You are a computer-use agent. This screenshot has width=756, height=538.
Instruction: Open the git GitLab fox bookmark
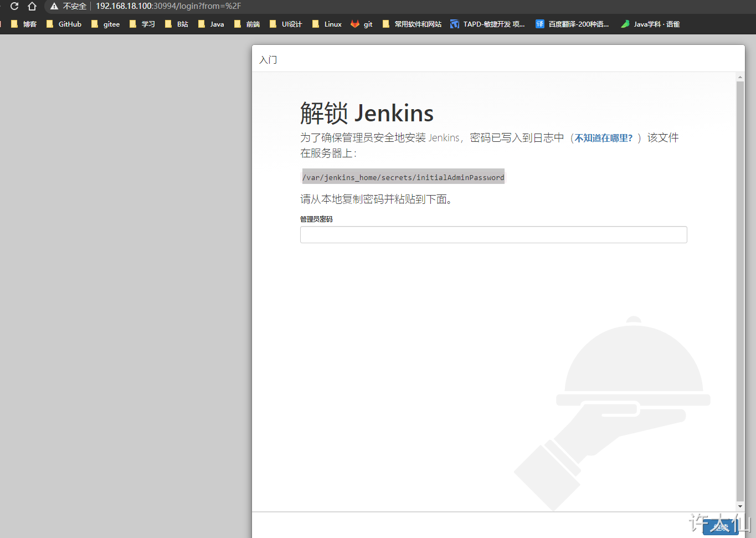362,24
